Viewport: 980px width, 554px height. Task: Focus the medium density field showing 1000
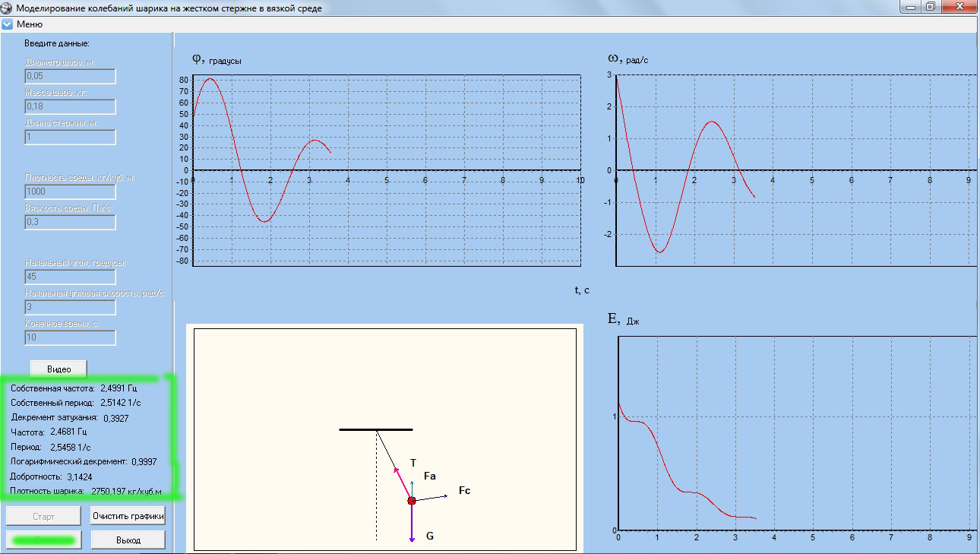(x=70, y=192)
